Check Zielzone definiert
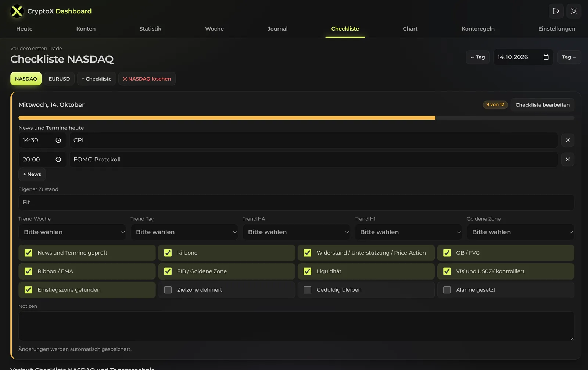The width and height of the screenshot is (588, 370). click(168, 290)
